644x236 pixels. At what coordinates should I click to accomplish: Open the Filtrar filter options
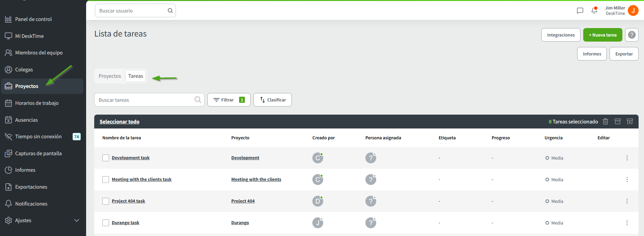point(229,100)
